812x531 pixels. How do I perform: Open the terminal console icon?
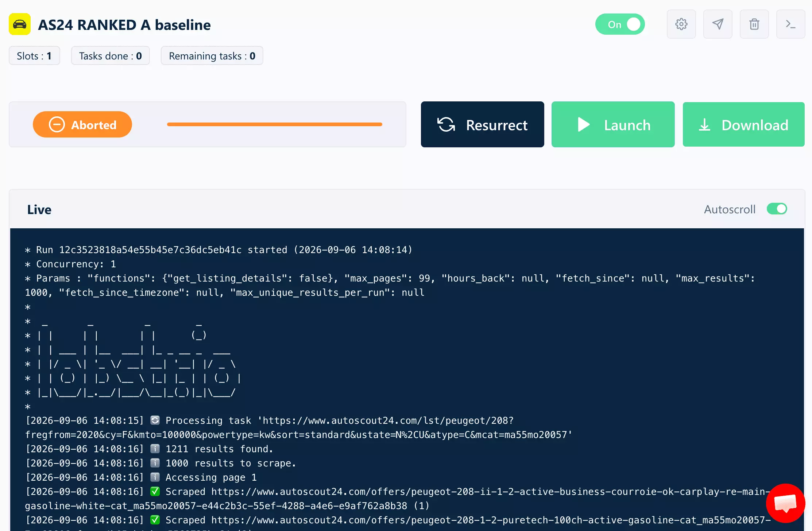pos(790,24)
